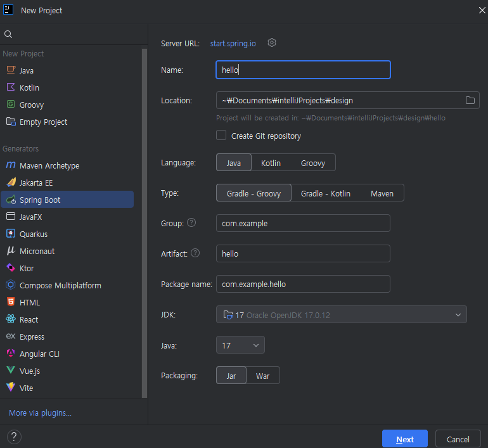
Task: Focus the Artifact input field
Action: pos(303,253)
